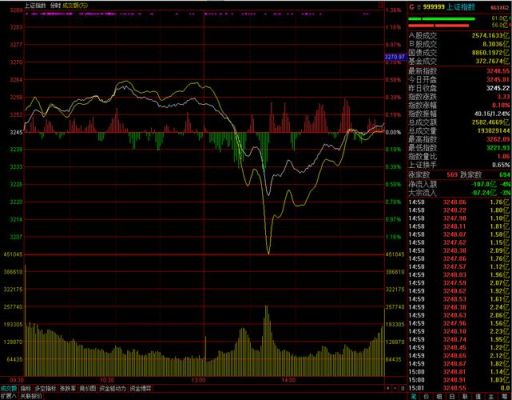Click the 分时 label in the chart header
Viewport: 512px width, 400px height.
pyautogui.click(x=55, y=5)
